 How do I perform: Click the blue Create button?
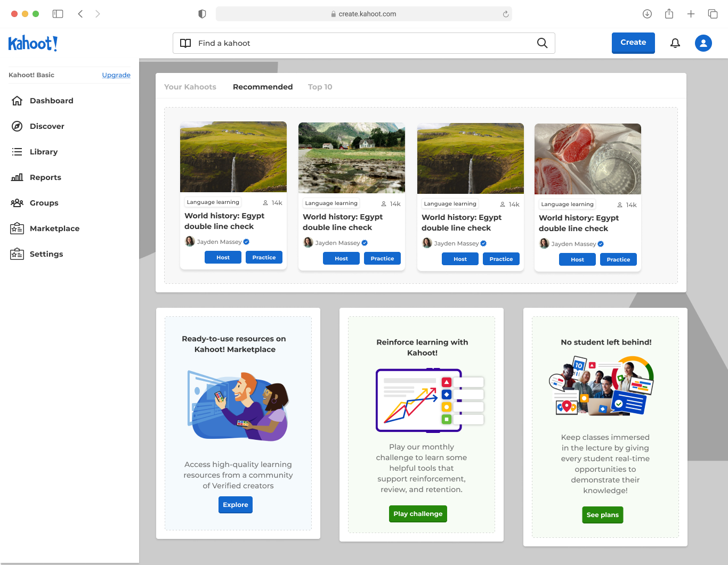coord(633,43)
